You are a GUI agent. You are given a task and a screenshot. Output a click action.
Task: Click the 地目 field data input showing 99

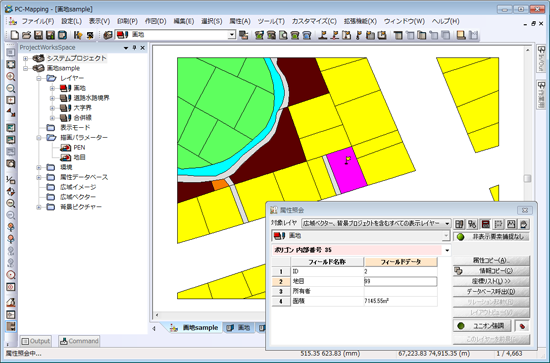coord(401,281)
